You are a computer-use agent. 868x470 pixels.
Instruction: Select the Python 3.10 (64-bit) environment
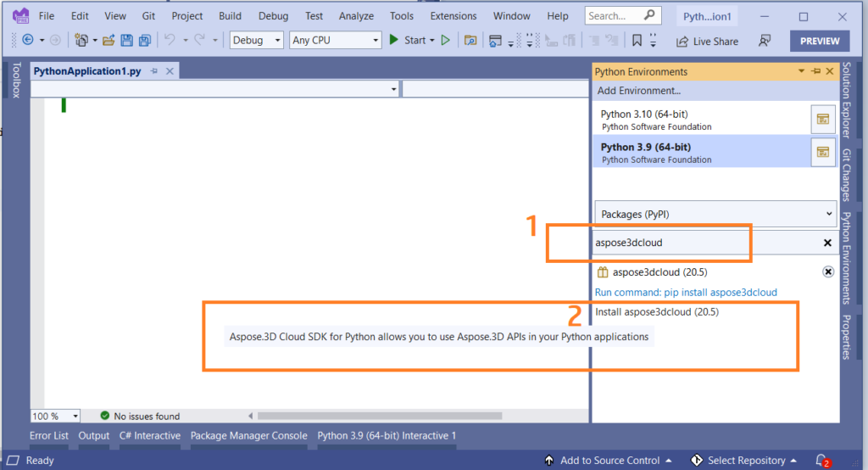701,120
